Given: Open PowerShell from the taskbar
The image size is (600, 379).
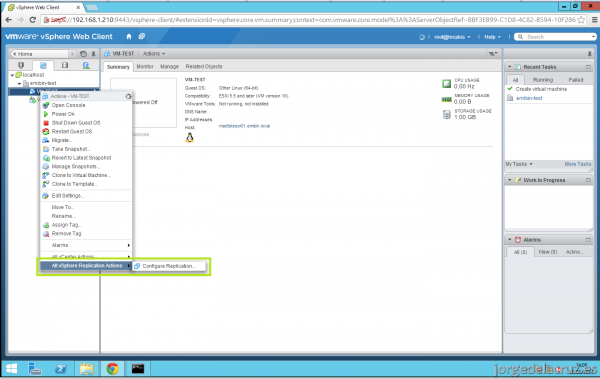Looking at the screenshot, I should click(x=61, y=369).
